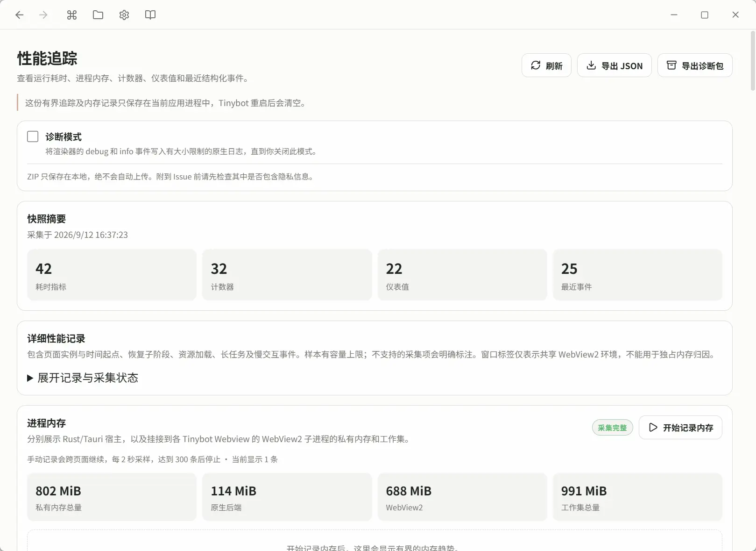Click the 采集于 2026/9/12 16:37:23 timestamp
The height and width of the screenshot is (551, 756).
point(78,235)
